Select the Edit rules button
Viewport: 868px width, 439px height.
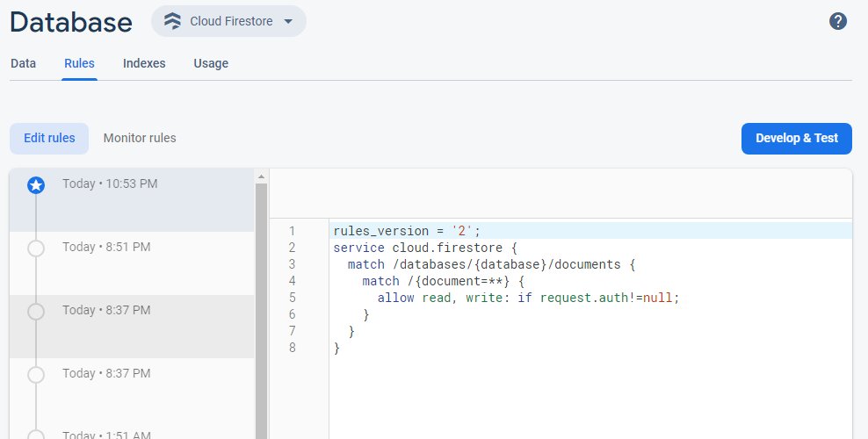pyautogui.click(x=49, y=138)
